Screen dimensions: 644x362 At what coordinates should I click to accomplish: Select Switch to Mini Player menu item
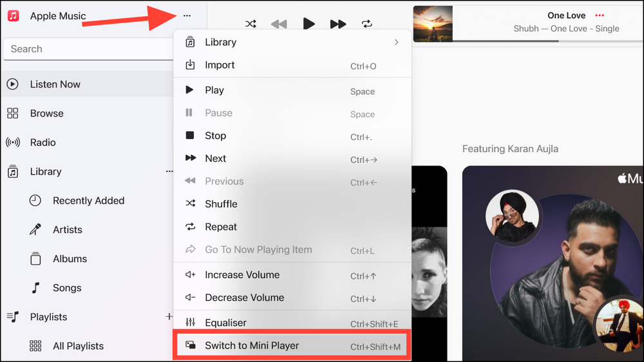(x=292, y=345)
